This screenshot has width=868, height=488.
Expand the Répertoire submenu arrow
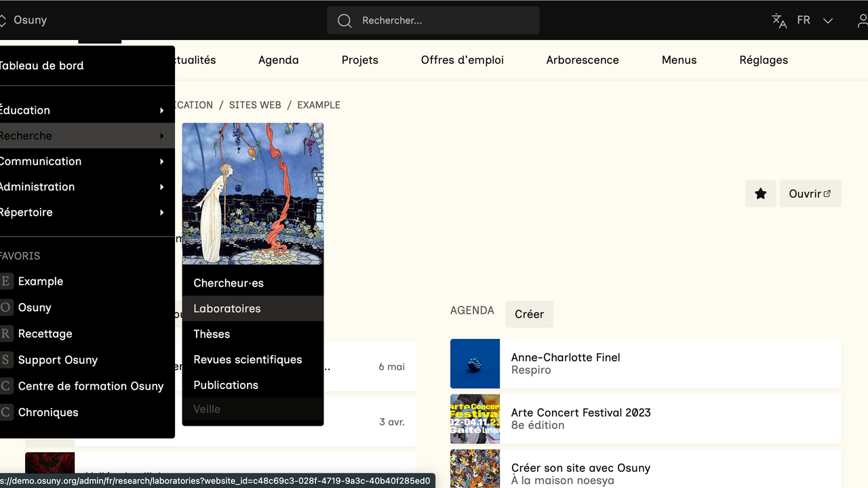pyautogui.click(x=162, y=213)
